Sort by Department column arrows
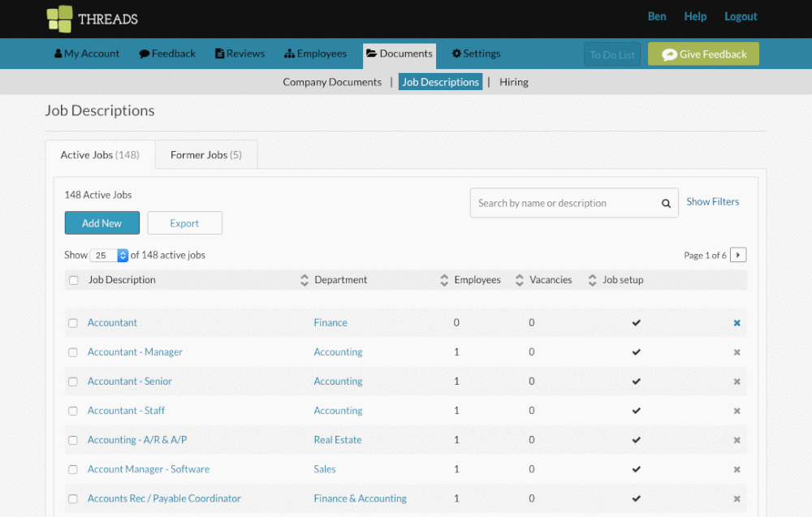 tap(304, 280)
